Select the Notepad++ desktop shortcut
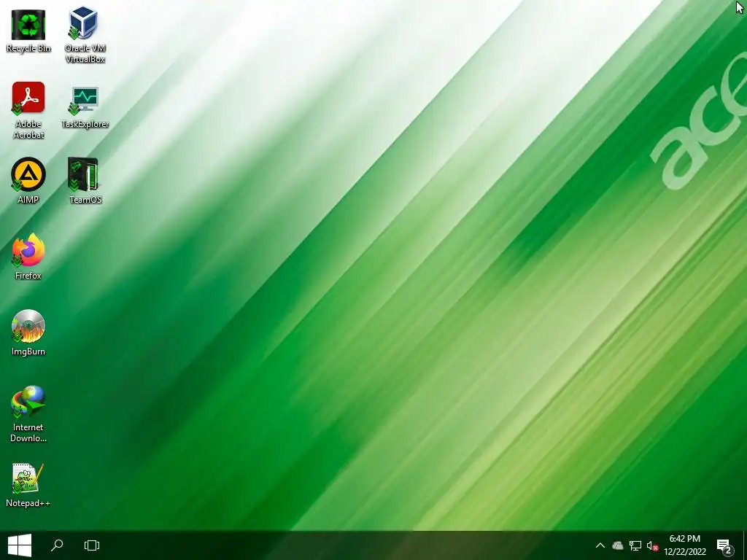This screenshot has height=560, width=747. pos(28,485)
